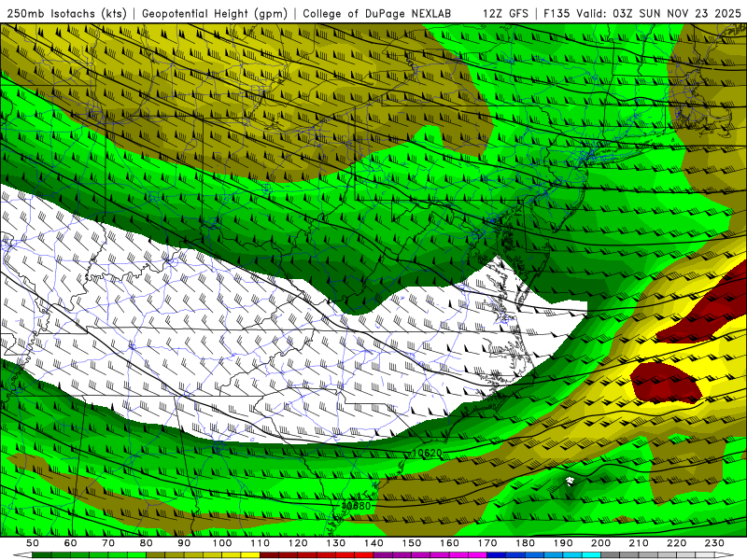This screenshot has width=747, height=560.
Task: Click the 200 value on the color scale
Action: [600, 543]
